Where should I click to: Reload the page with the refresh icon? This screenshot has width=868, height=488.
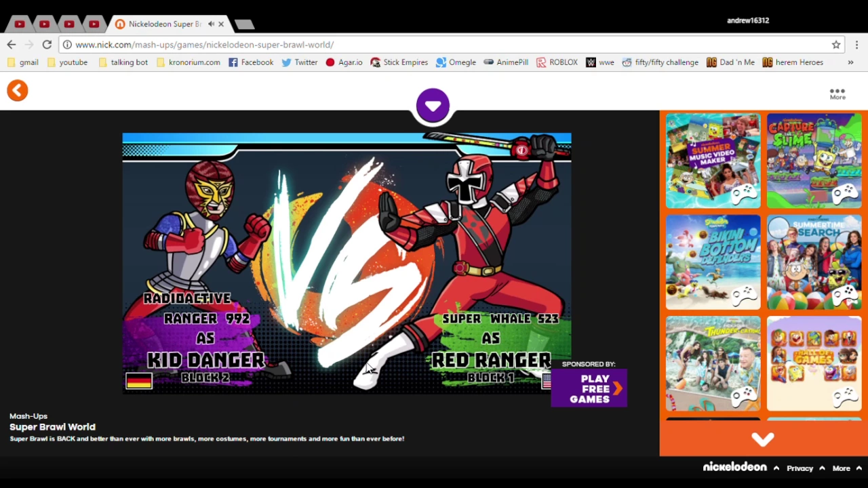click(x=47, y=45)
